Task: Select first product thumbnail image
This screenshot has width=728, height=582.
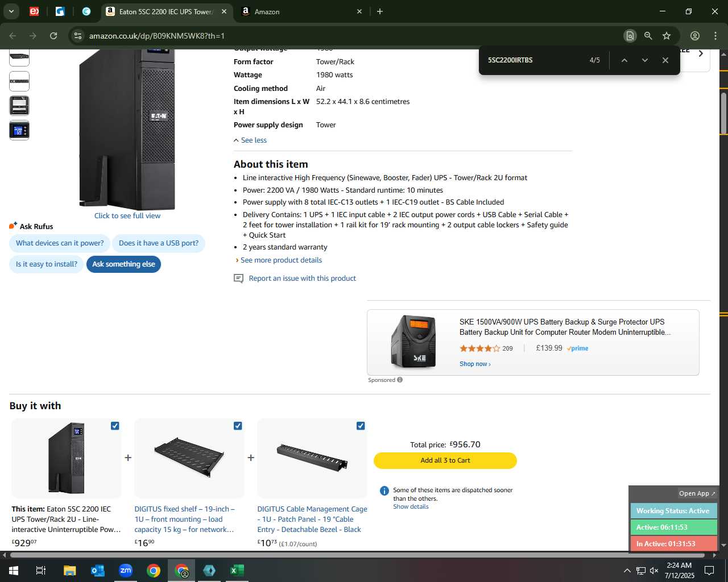Action: click(x=19, y=57)
